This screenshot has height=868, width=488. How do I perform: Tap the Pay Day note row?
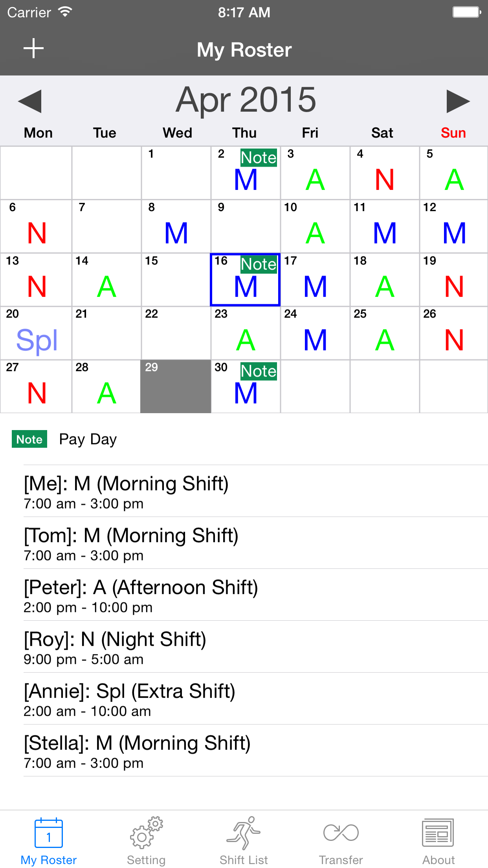[244, 439]
